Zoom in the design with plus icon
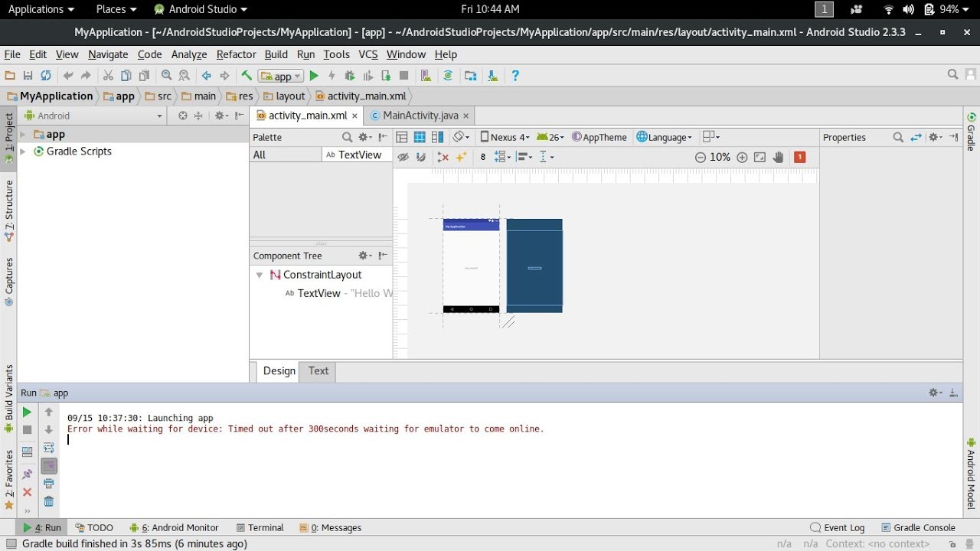980x551 pixels. pyautogui.click(x=742, y=157)
